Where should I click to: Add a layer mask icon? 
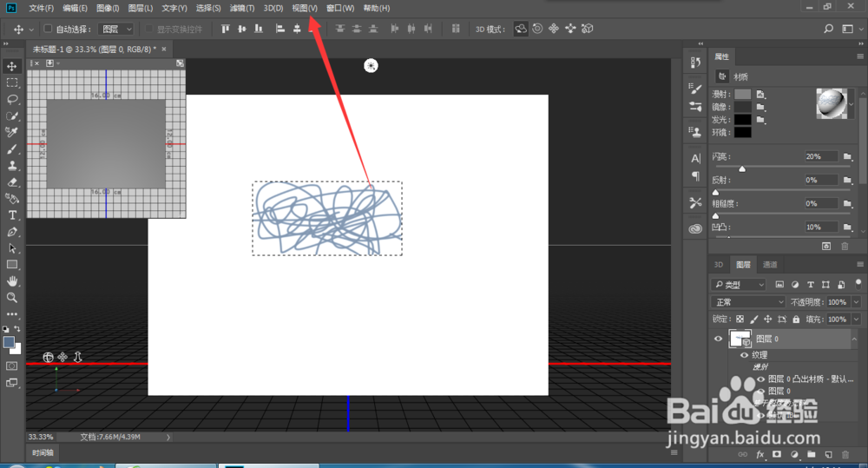(777, 455)
